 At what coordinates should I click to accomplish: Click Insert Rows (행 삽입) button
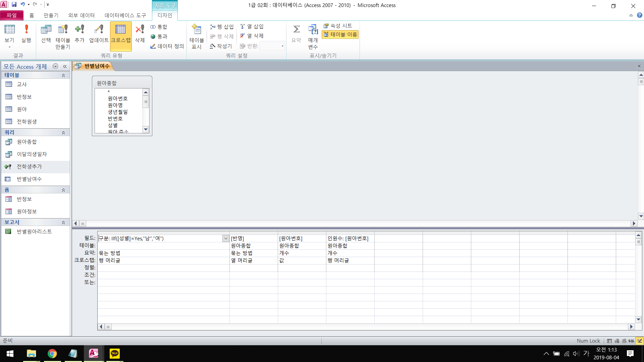[x=222, y=26]
